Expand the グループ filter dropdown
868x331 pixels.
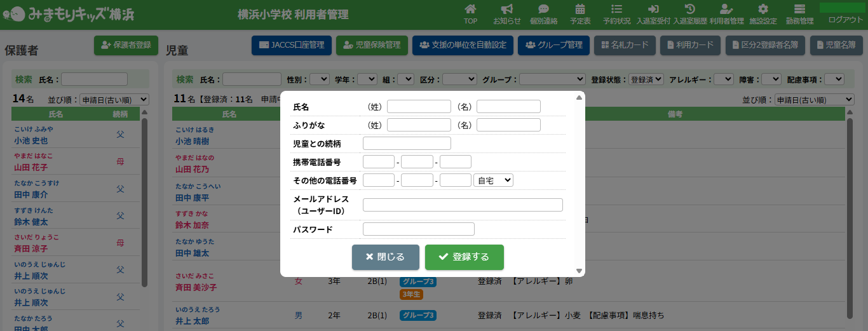(x=552, y=79)
